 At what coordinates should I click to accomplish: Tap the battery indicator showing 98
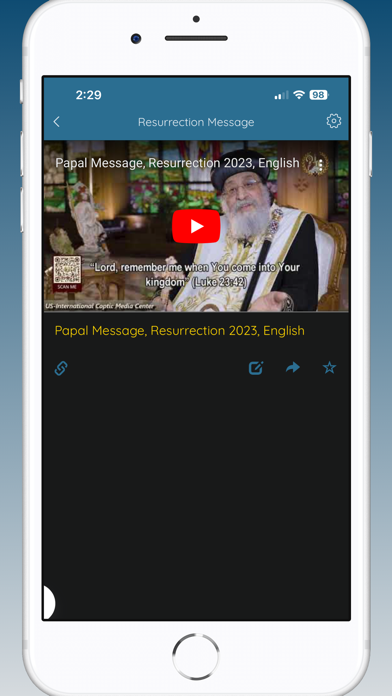(x=318, y=95)
